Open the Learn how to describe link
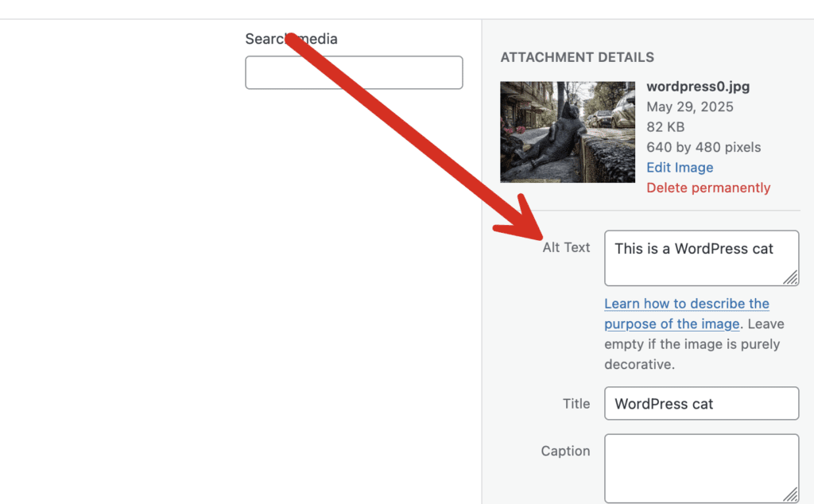The width and height of the screenshot is (814, 504). [686, 304]
